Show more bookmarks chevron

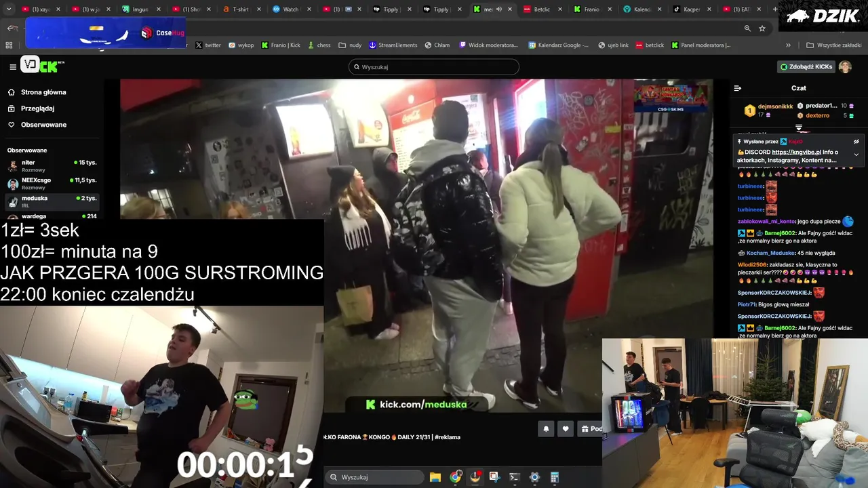[788, 45]
